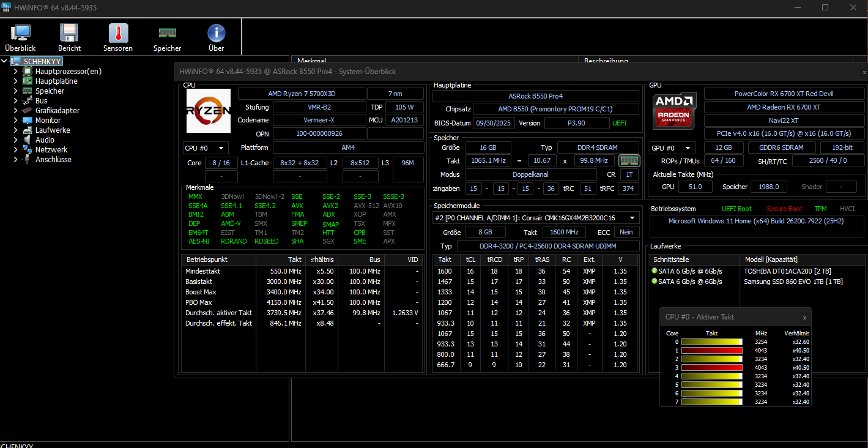
Task: Close the CPU #0 Aktiver Takt popup
Action: pyautogui.click(x=804, y=318)
